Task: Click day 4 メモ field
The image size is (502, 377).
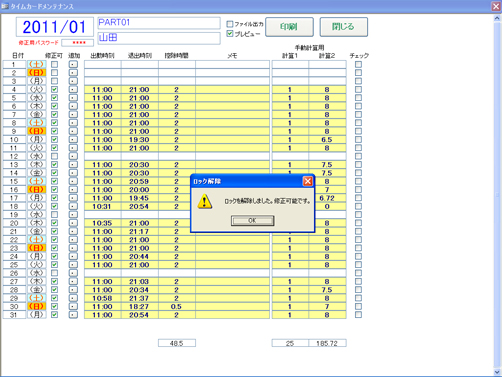Action: pos(232,90)
